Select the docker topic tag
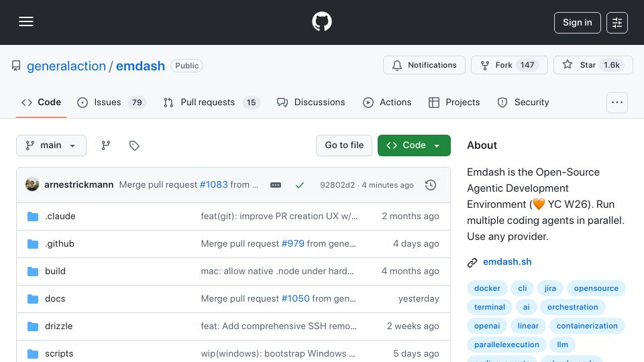 tap(487, 288)
